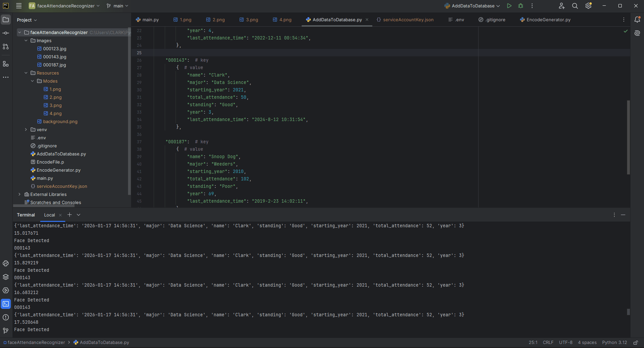The image size is (644, 348).
Task: Switch to EncodeGenerator.py tab
Action: pyautogui.click(x=545, y=20)
